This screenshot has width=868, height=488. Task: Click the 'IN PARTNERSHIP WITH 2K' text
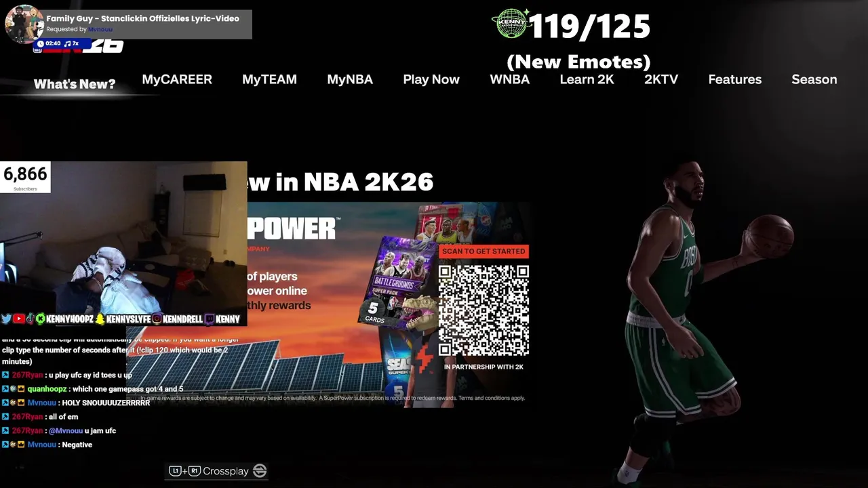(x=484, y=367)
